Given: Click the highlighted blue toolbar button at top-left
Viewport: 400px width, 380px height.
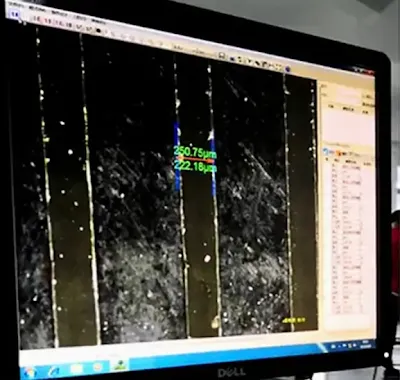Looking at the screenshot, I should point(15,14).
